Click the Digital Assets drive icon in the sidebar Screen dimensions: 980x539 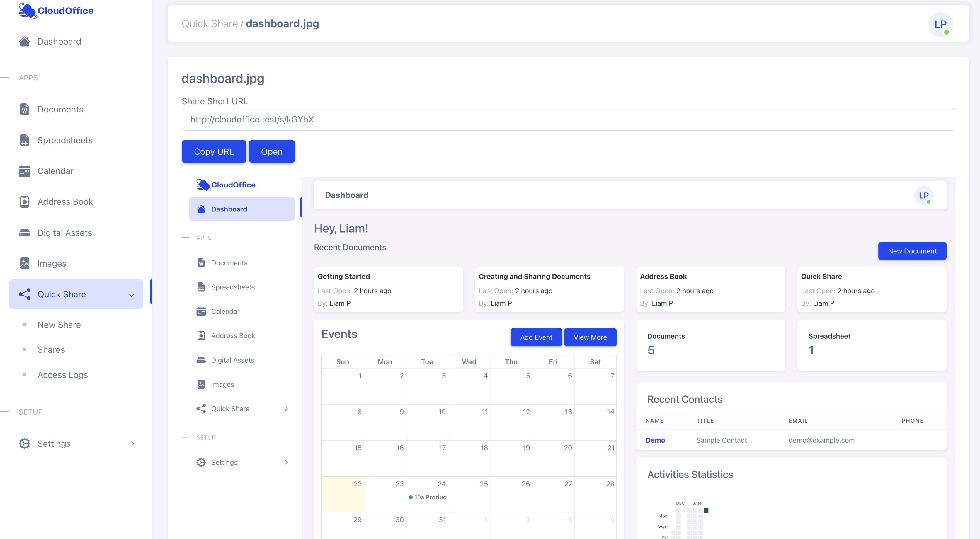tap(25, 233)
